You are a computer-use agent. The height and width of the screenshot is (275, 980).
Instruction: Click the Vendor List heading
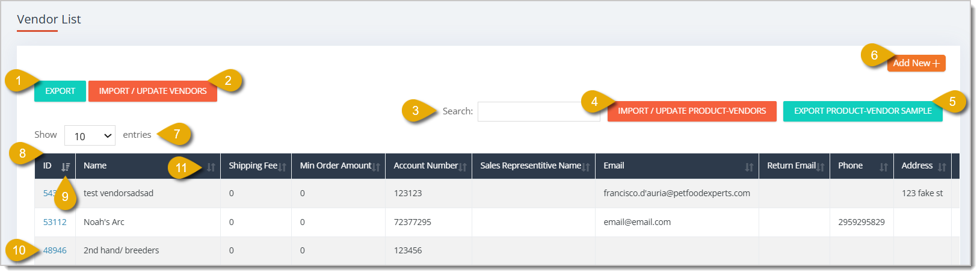(49, 19)
